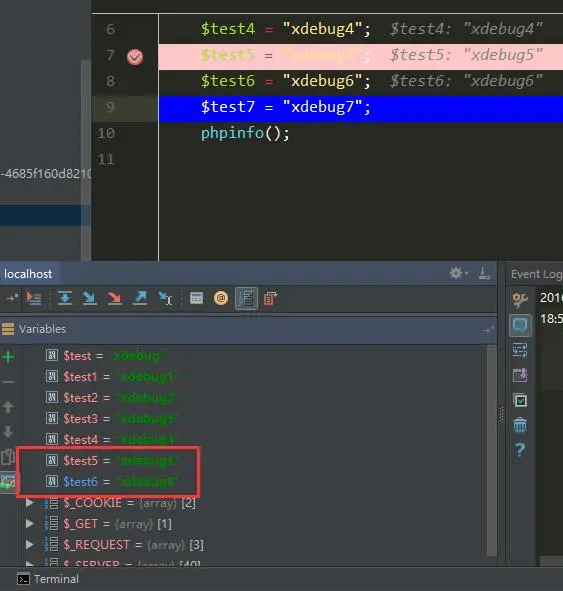This screenshot has height=591, width=563.
Task: Open the debug panel gear settings
Action: (458, 273)
